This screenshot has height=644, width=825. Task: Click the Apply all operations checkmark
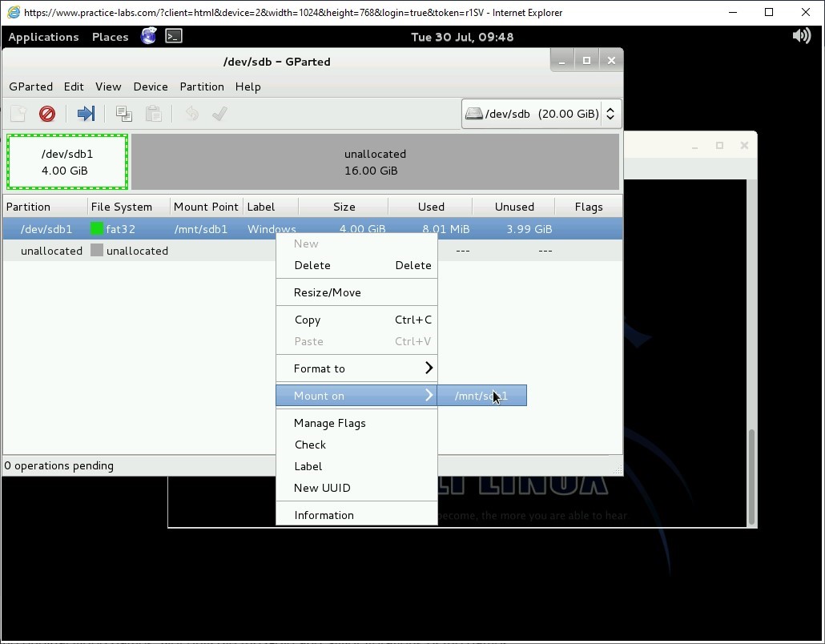point(219,114)
